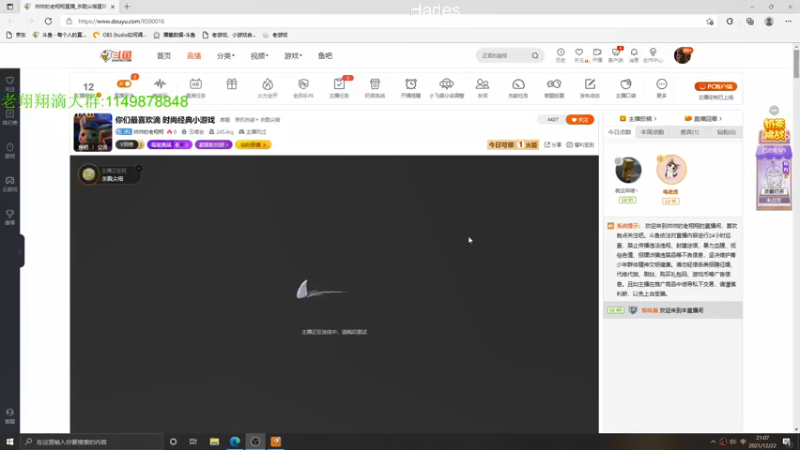800x450 pixels.
Task: Expand the 视频 dropdown menu
Action: click(x=259, y=56)
